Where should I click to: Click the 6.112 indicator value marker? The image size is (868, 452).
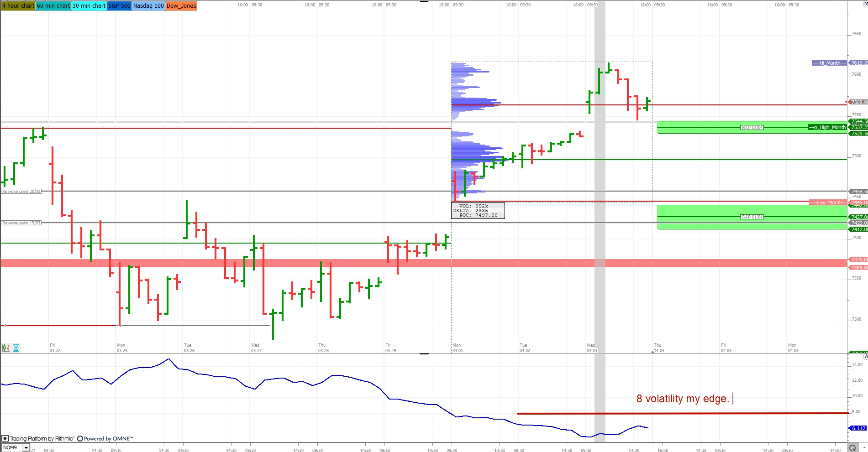coord(858,428)
